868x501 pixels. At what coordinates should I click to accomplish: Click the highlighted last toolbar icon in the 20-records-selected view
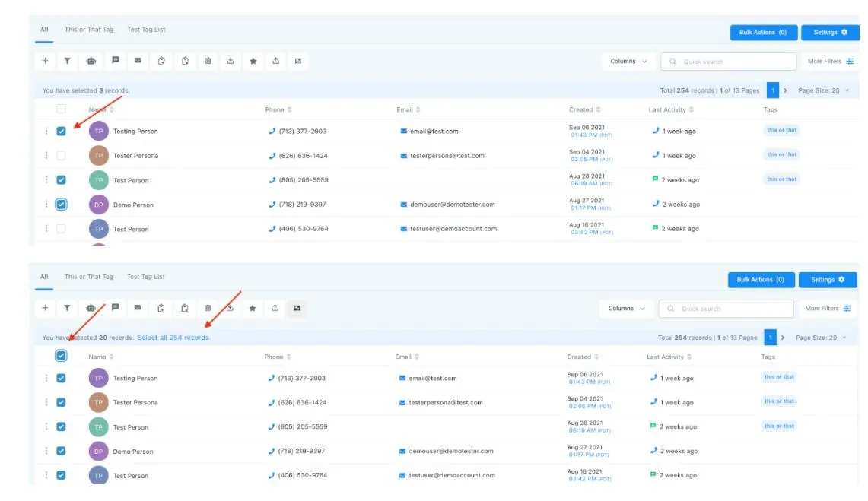(x=297, y=308)
